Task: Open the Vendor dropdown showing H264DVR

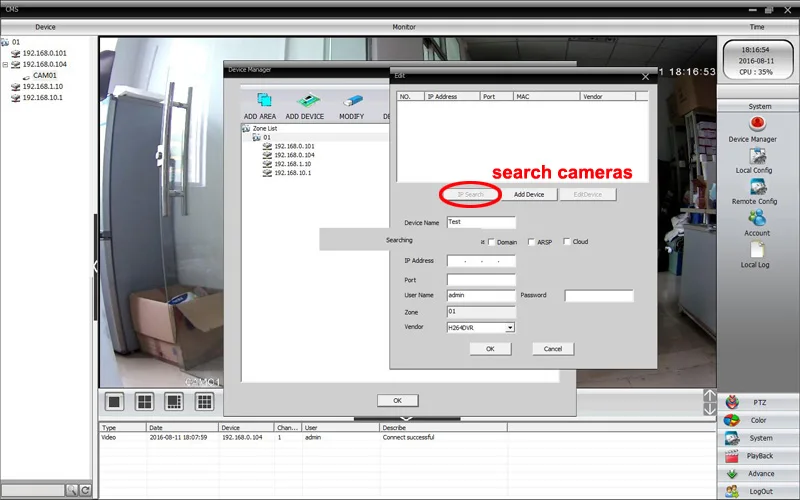Action: click(x=509, y=327)
